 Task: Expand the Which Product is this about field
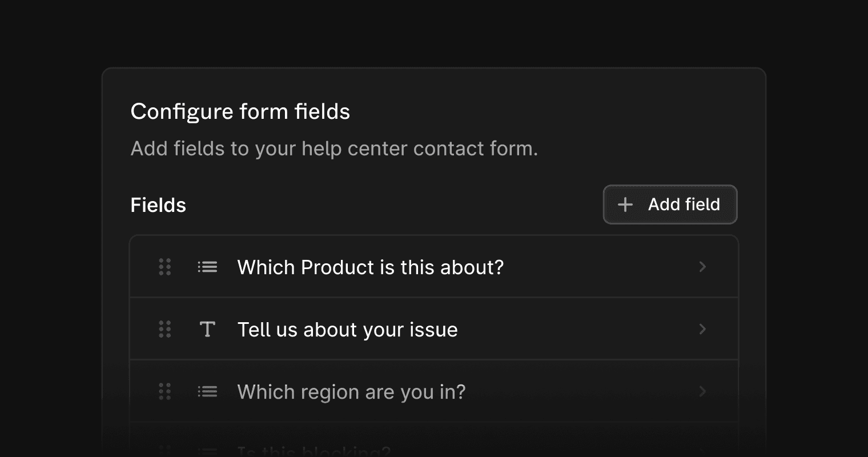point(702,267)
